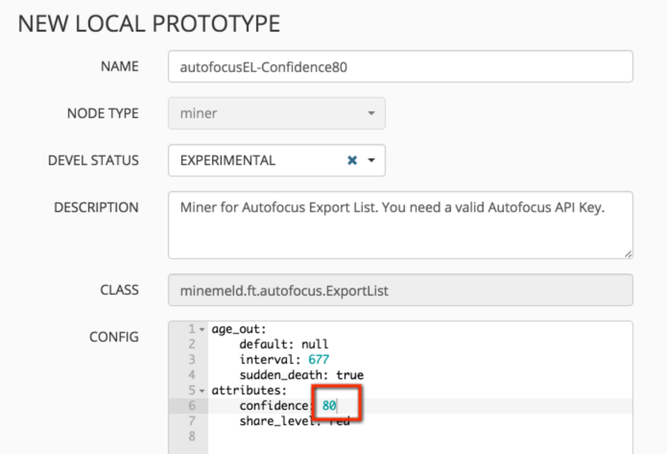Click the confidence value 80
Viewport: 667px width, 454px height.
[x=329, y=406]
